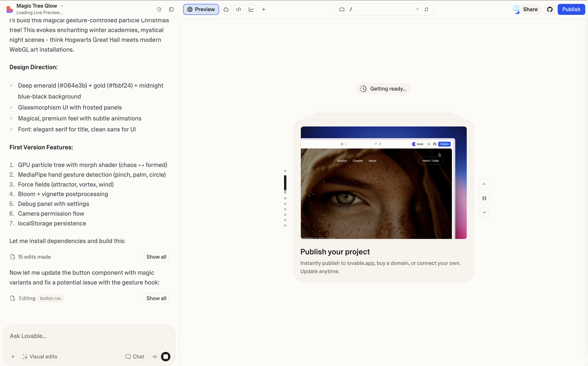Switch to the Code view icon
Screen dimensions: 588x366
[x=238, y=9]
